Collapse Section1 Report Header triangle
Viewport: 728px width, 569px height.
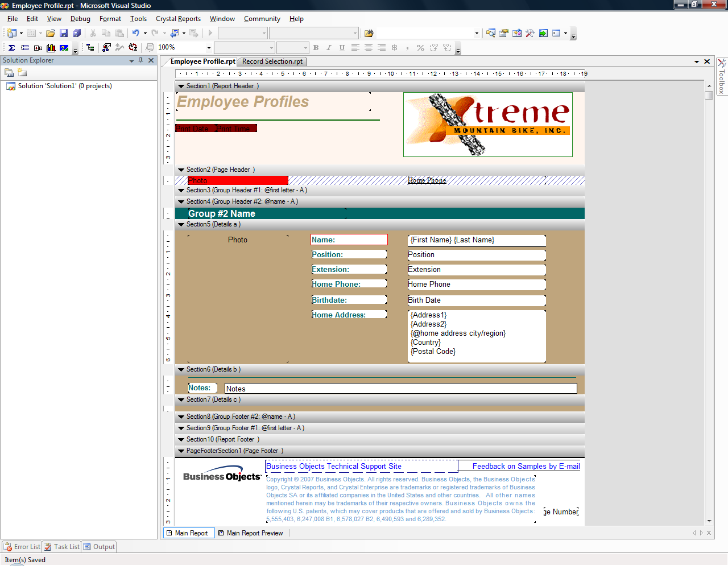(181, 86)
